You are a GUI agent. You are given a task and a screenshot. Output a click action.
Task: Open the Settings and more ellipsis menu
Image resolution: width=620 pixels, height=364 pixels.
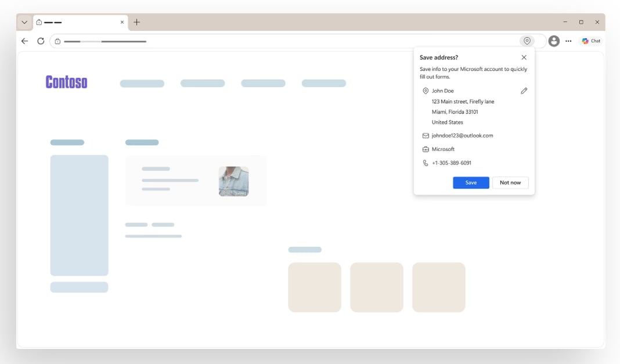point(568,41)
